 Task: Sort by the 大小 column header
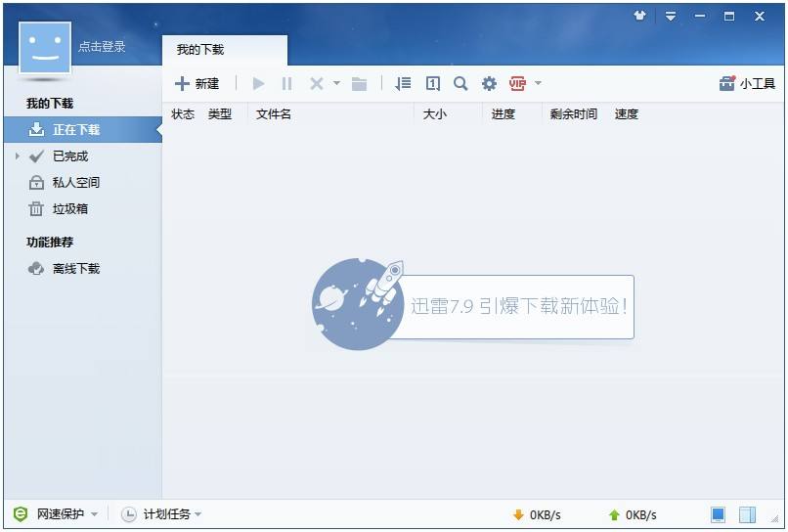[435, 114]
